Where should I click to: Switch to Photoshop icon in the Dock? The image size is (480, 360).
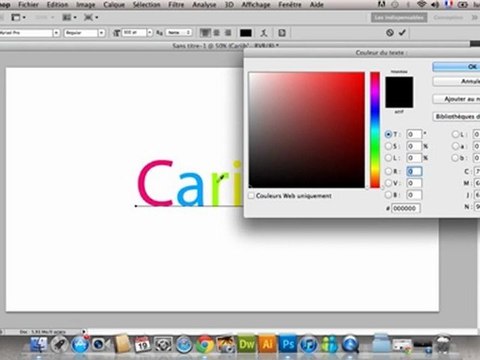pos(288,344)
